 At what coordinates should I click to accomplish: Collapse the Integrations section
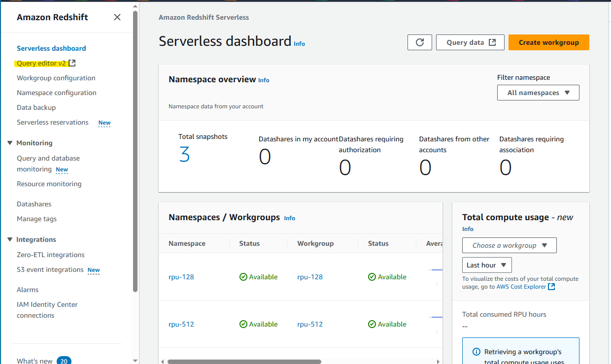(10, 239)
